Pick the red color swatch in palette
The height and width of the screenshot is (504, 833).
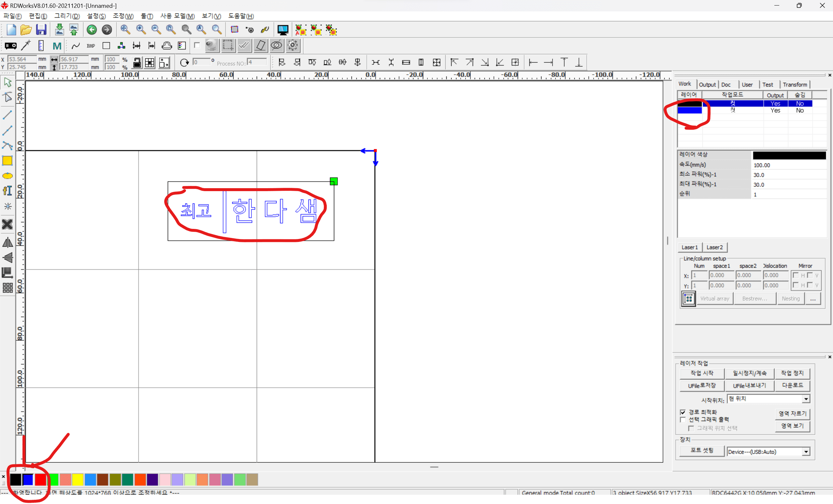(41, 479)
